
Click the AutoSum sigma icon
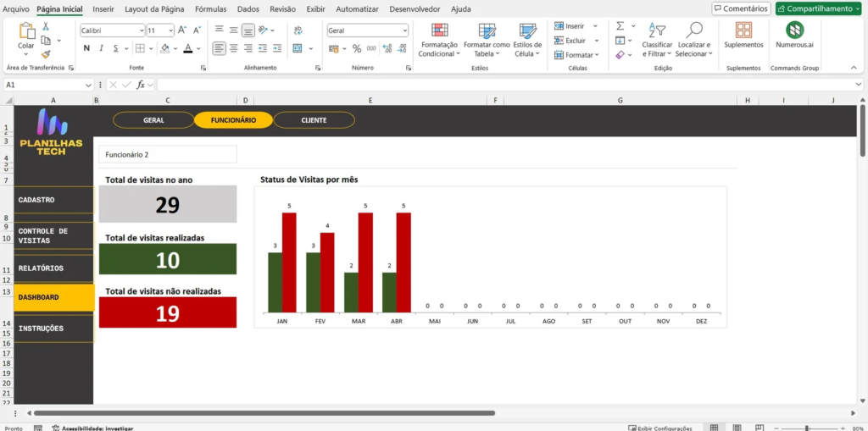620,26
